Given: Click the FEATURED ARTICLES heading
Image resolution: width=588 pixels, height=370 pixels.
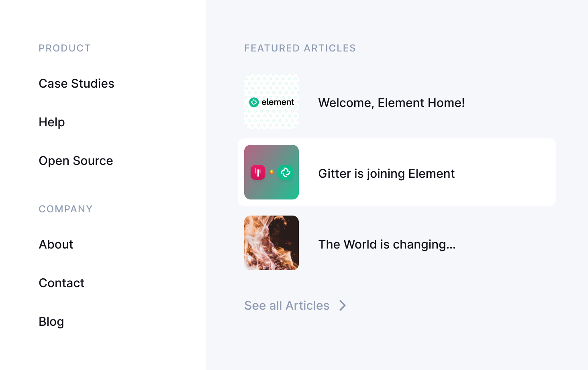Looking at the screenshot, I should [300, 48].
